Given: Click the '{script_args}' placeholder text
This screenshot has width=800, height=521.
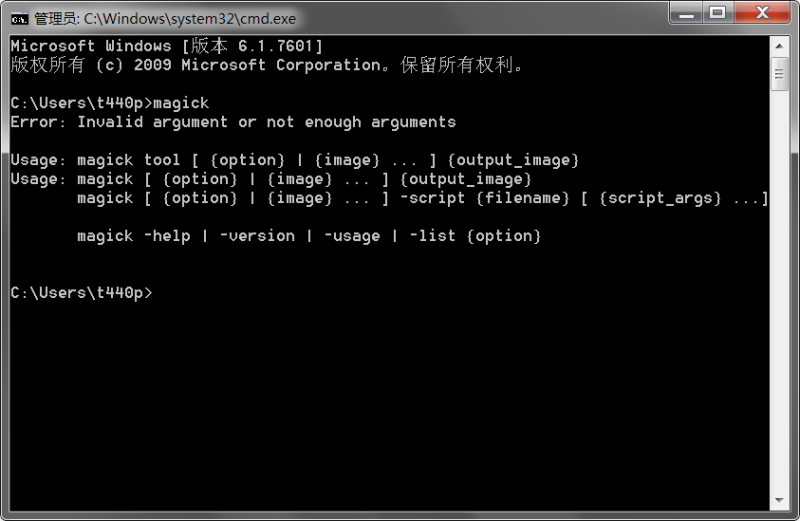Looking at the screenshot, I should (660, 198).
